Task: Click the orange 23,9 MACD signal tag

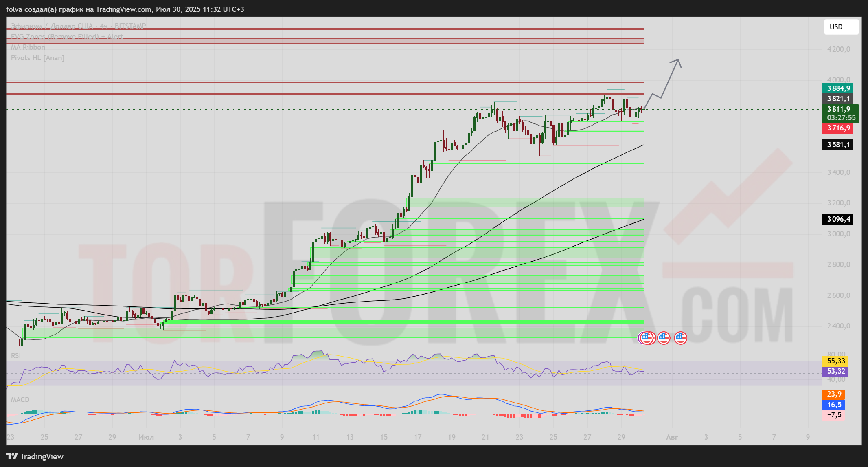Action: coord(834,394)
